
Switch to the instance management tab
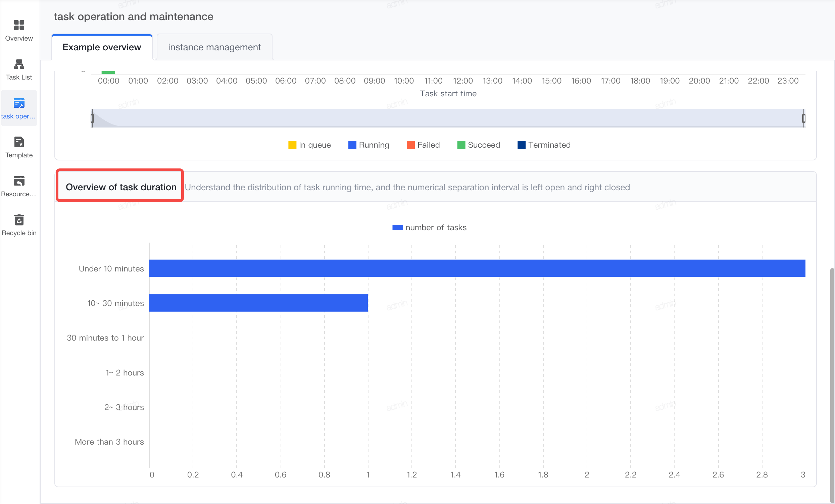tap(214, 47)
